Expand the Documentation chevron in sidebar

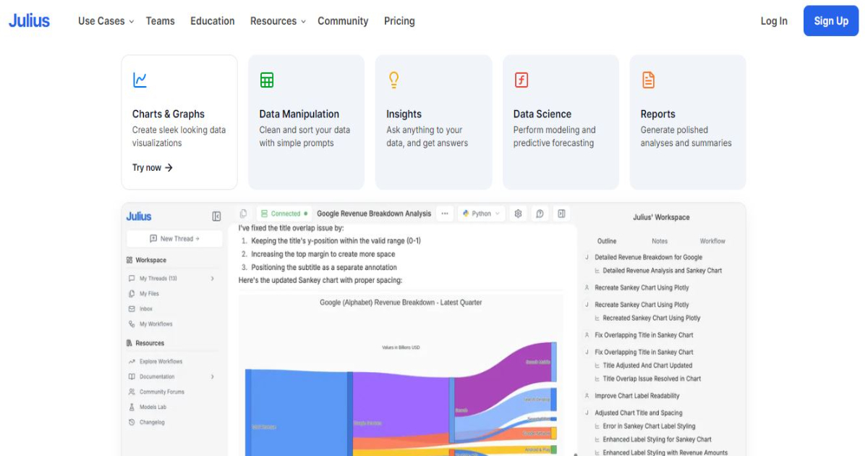tap(213, 376)
